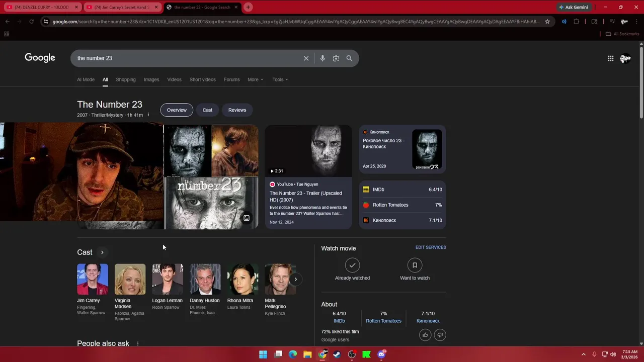Open Google Lens image search

point(336,58)
